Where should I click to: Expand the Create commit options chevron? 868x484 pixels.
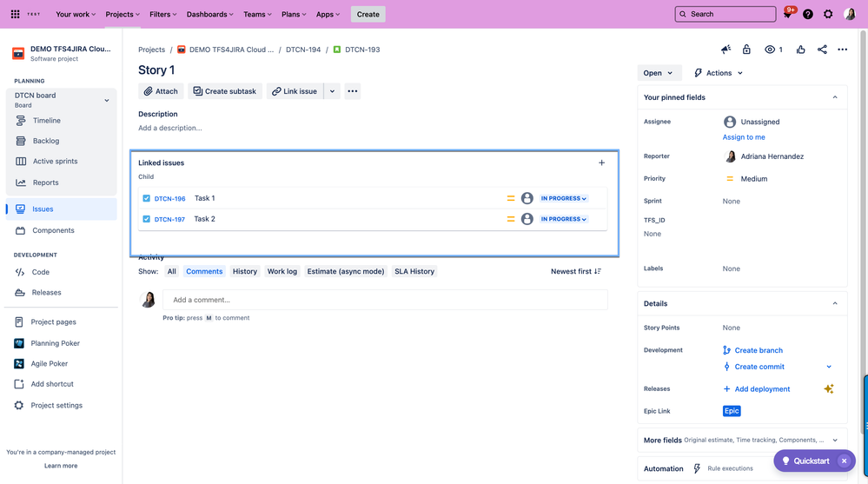(x=829, y=367)
